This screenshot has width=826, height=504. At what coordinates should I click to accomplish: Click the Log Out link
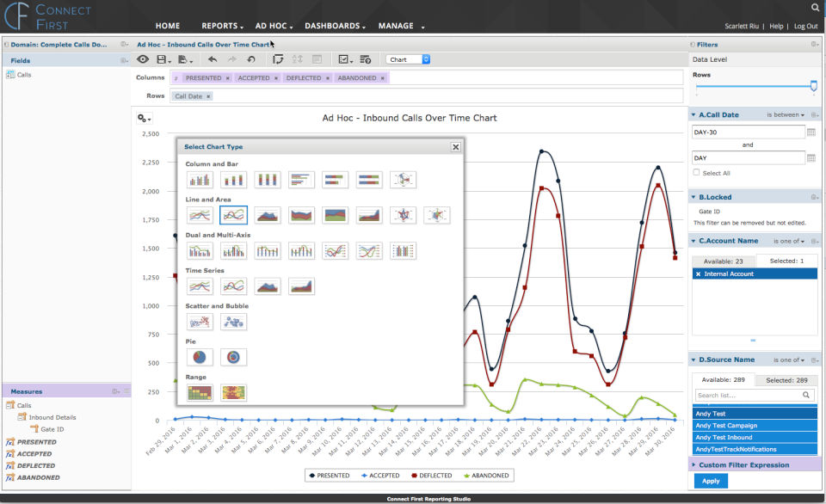pyautogui.click(x=805, y=27)
